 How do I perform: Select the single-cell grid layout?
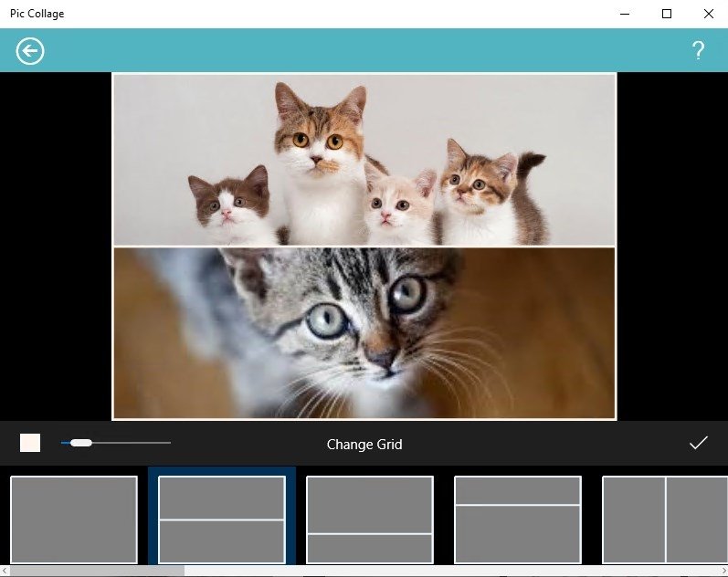(x=74, y=519)
